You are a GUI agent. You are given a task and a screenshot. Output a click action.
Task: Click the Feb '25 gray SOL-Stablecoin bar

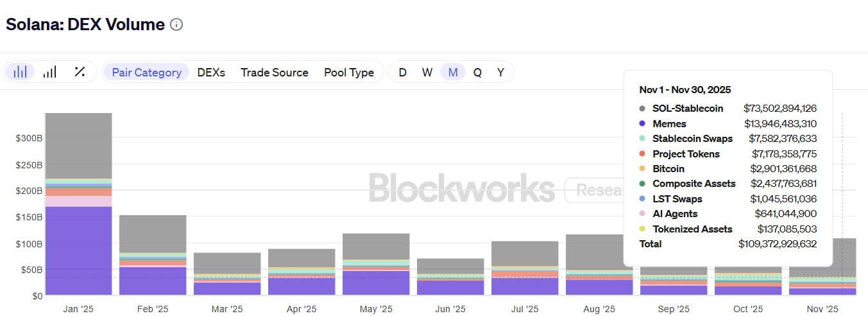[x=153, y=234]
